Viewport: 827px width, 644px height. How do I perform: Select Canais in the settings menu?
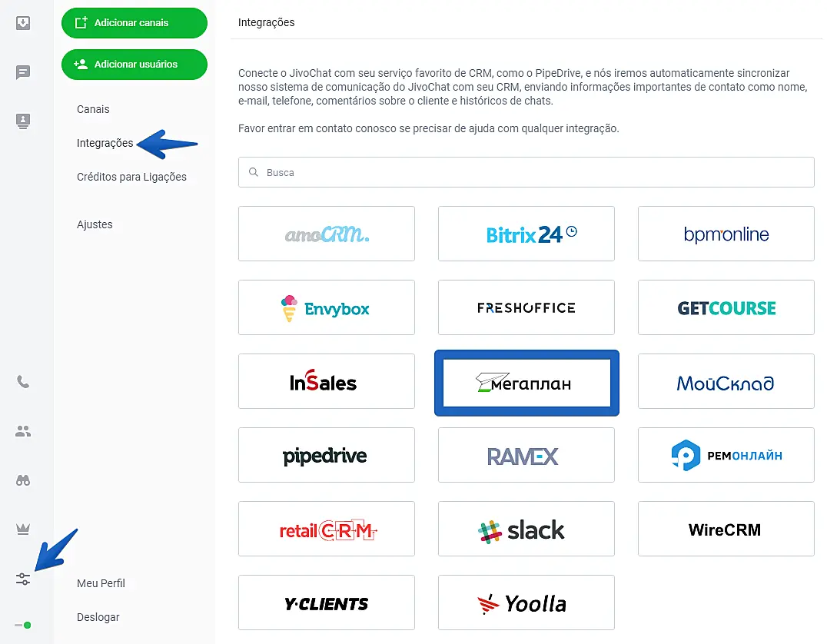[x=93, y=109]
